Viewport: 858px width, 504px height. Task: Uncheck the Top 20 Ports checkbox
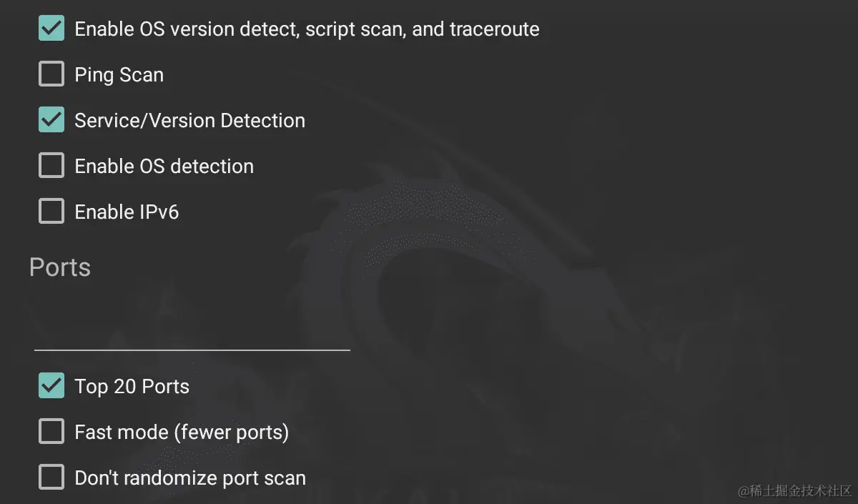(51, 386)
